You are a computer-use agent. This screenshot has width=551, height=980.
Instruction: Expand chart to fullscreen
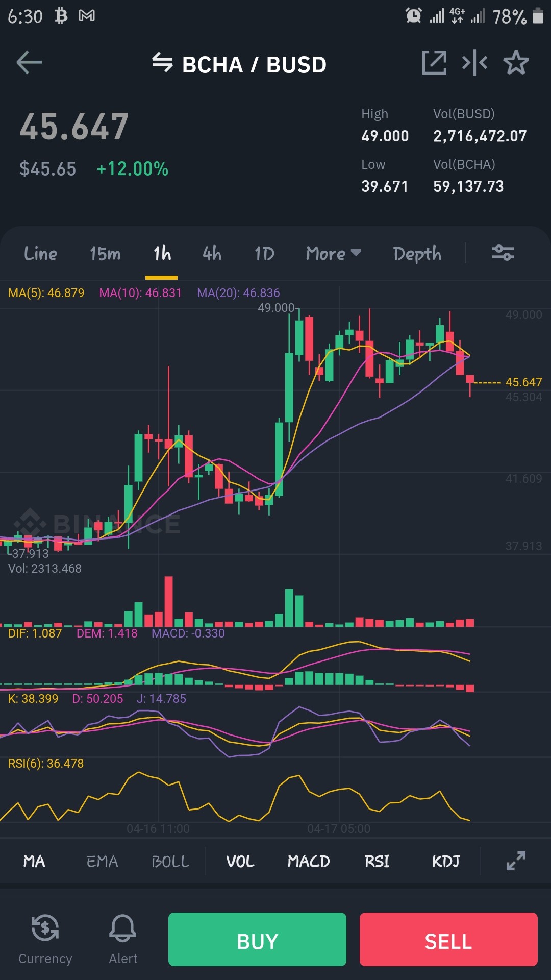click(x=516, y=861)
